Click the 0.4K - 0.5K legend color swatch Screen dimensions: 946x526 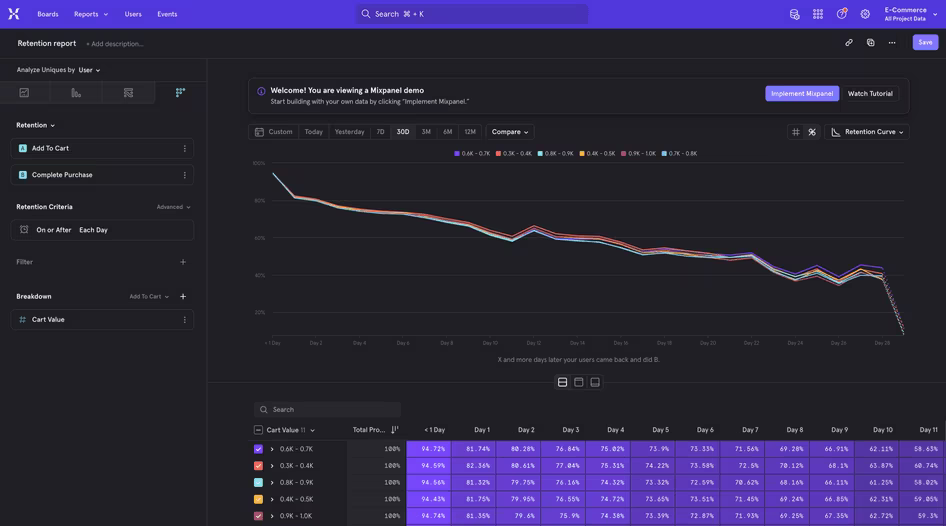582,154
